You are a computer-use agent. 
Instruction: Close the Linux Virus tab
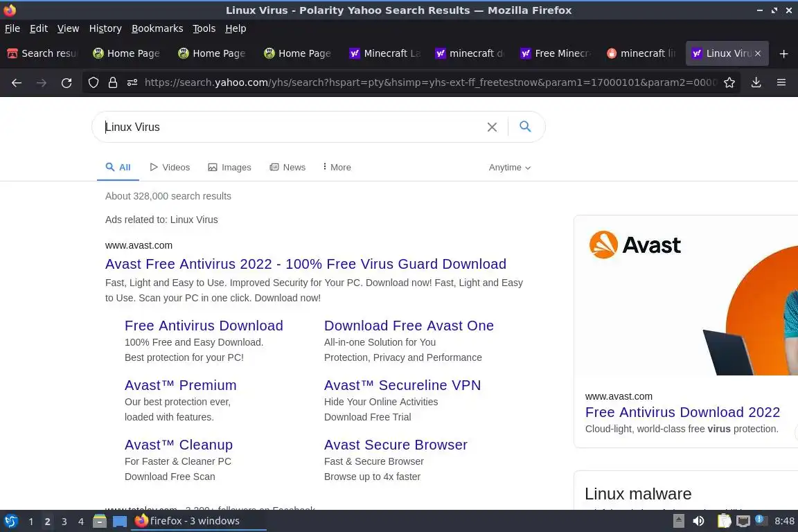point(758,53)
